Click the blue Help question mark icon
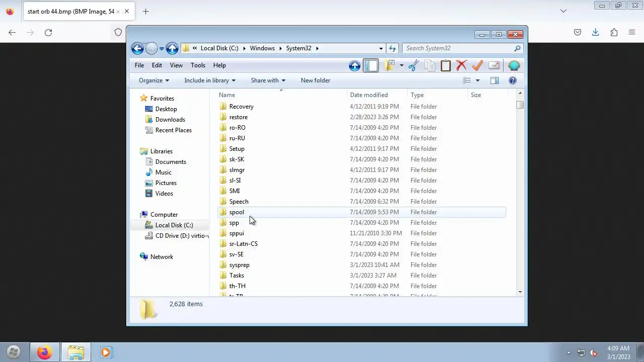 tap(513, 80)
